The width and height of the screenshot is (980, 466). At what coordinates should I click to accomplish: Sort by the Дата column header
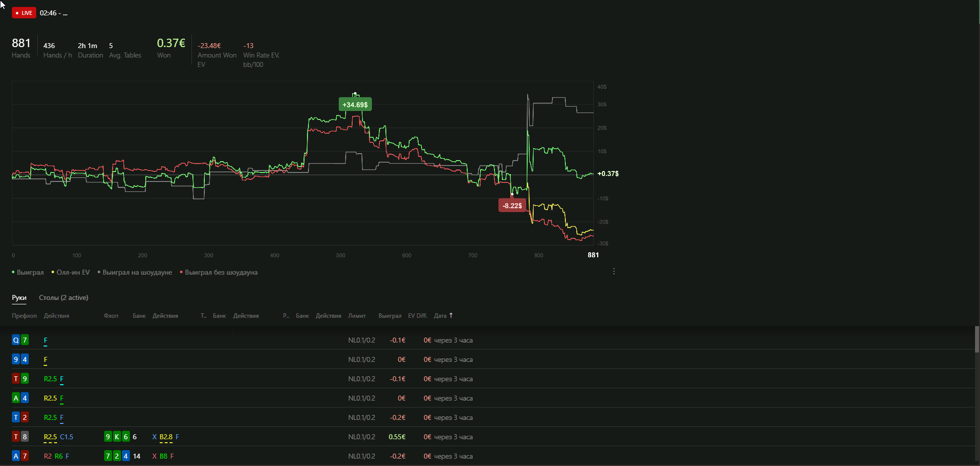(440, 316)
